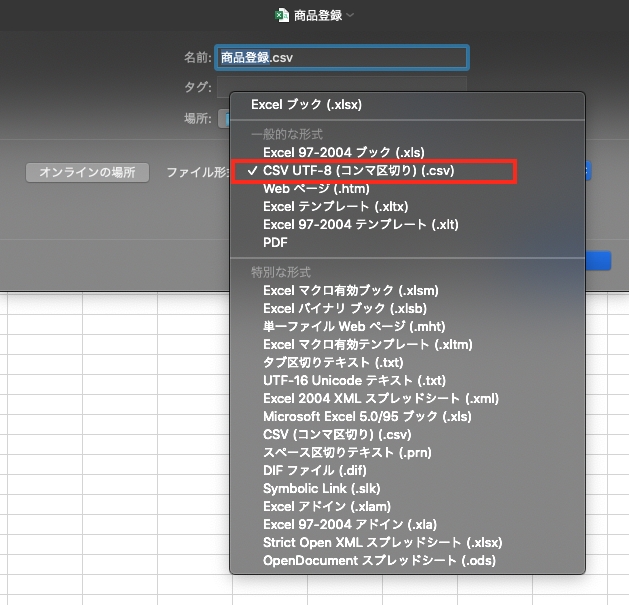Image resolution: width=629 pixels, height=605 pixels.
Task: Open the 商品登録 title dropdown chevron
Action: click(351, 15)
